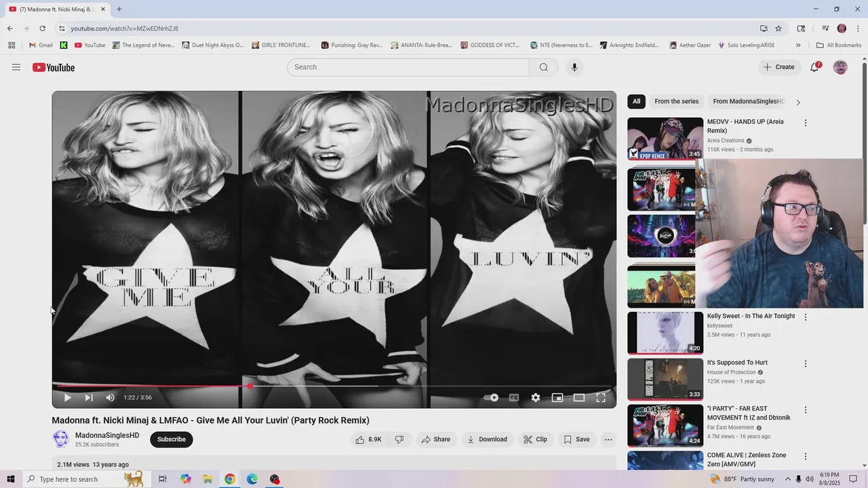Viewport: 868px width, 488px height.
Task: Open MEOVV HANDS UP video thumbnail
Action: (x=665, y=138)
